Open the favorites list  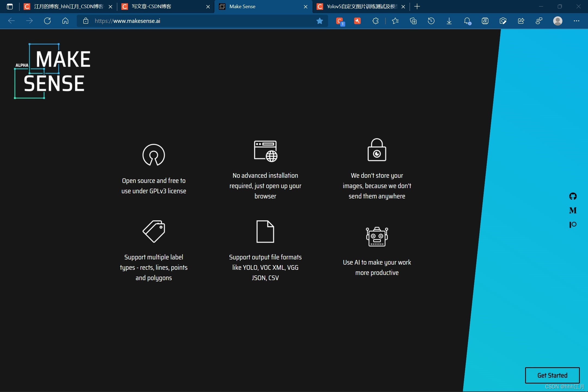395,21
